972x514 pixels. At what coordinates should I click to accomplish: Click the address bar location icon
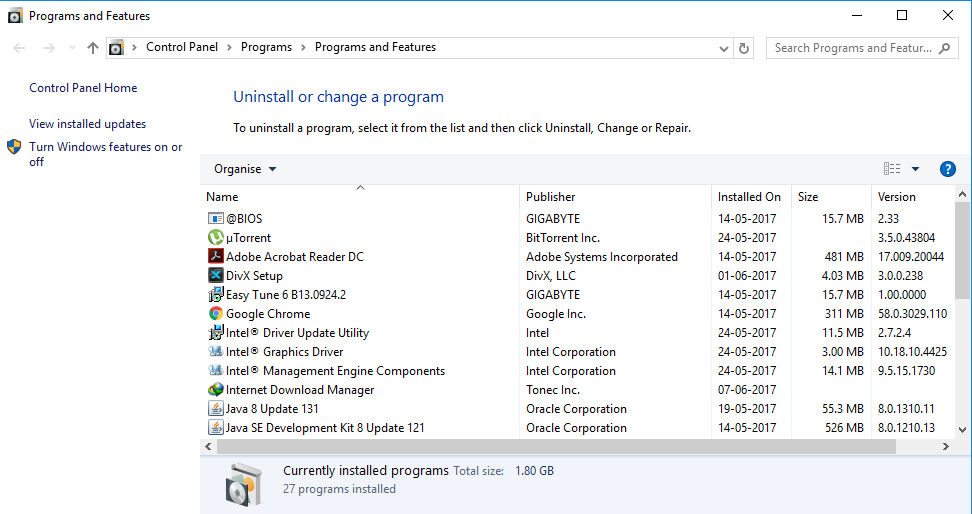click(x=116, y=48)
